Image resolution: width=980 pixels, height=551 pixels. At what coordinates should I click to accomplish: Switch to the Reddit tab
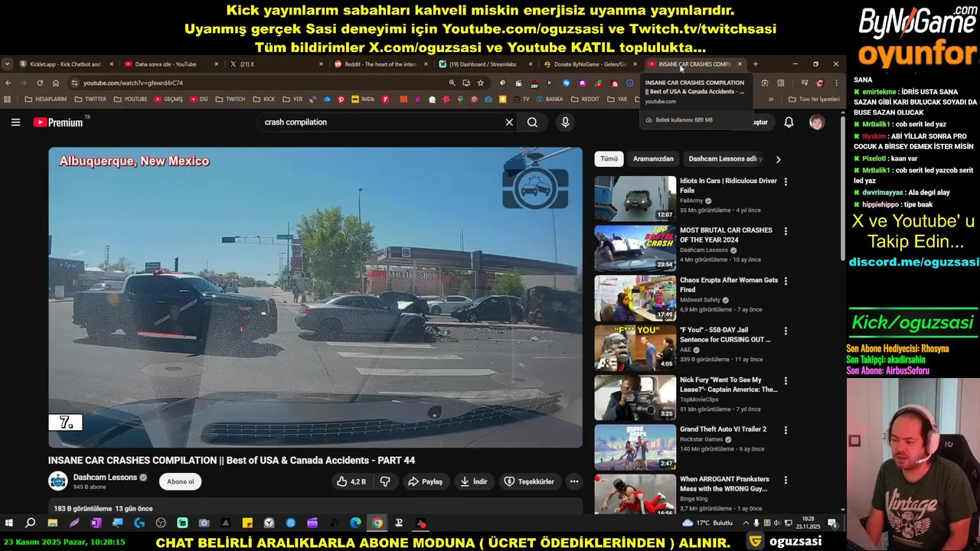pyautogui.click(x=381, y=64)
